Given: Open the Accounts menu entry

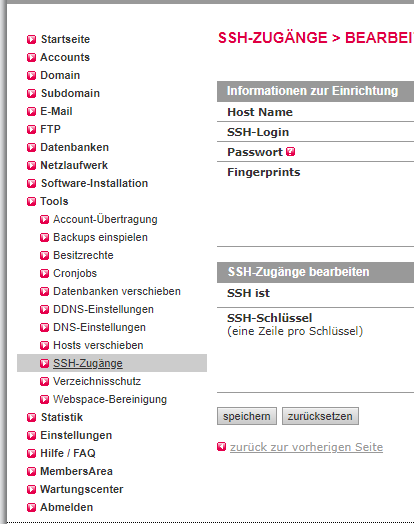Looking at the screenshot, I should 65,57.
